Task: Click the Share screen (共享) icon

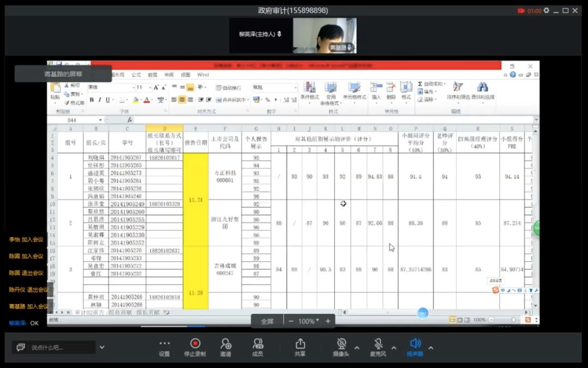Action: pos(300,347)
